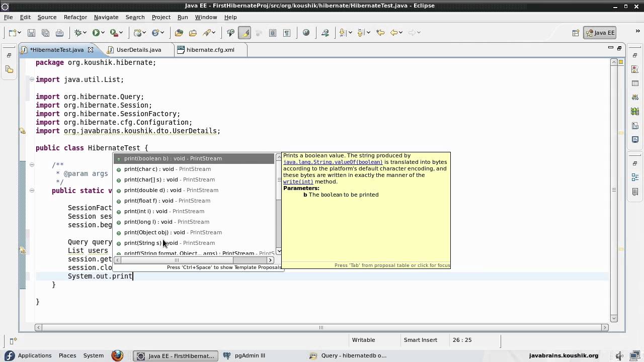Click the proposal list scroll-down arrow

point(279,251)
